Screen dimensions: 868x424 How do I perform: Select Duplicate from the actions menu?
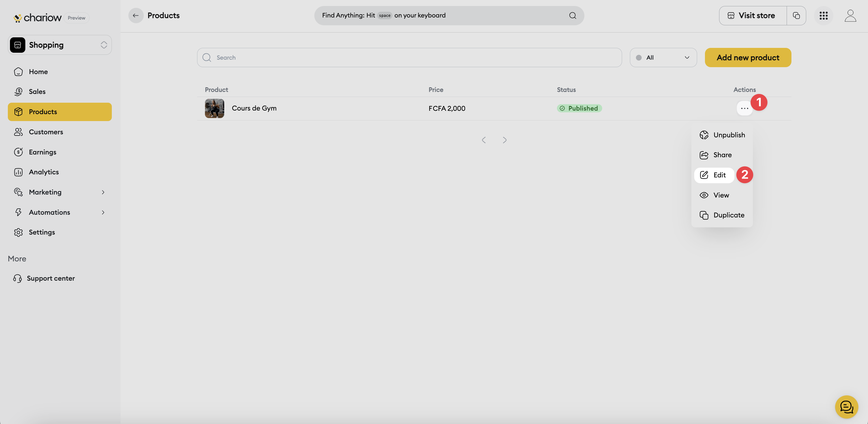pyautogui.click(x=722, y=215)
